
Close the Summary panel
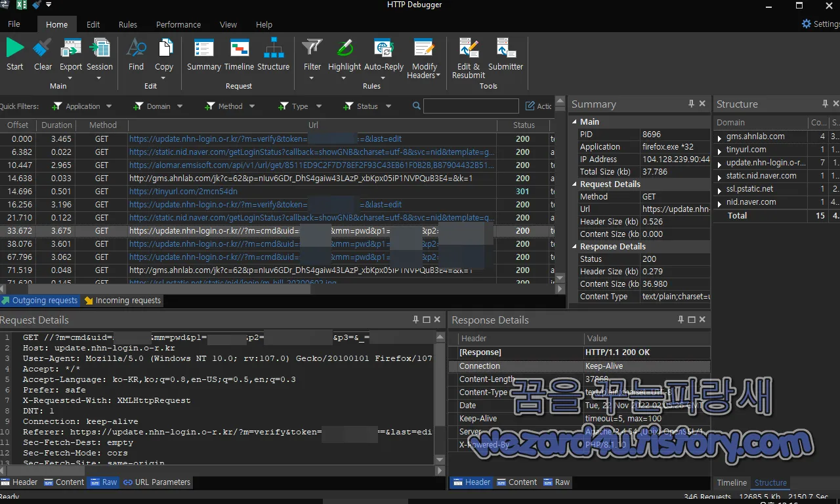click(x=702, y=104)
